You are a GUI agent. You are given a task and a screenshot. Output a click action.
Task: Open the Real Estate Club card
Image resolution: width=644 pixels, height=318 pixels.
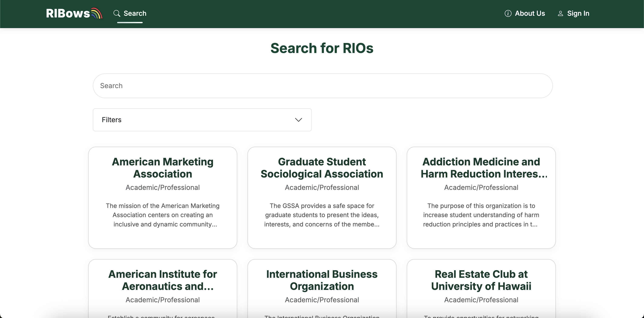pyautogui.click(x=481, y=280)
